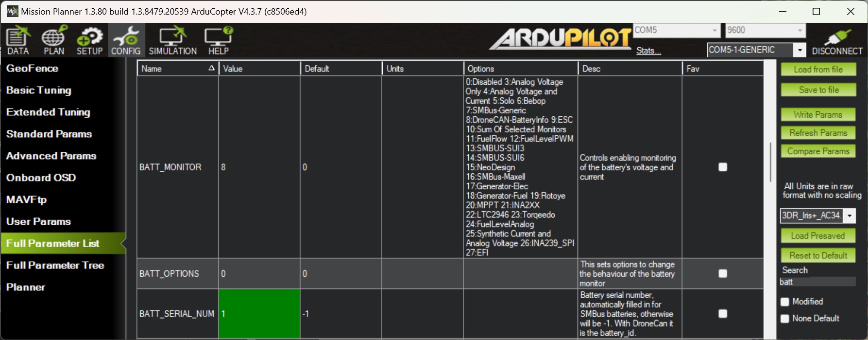
Task: Select the BATT_OPTIONS parameter name cell
Action: coord(178,273)
